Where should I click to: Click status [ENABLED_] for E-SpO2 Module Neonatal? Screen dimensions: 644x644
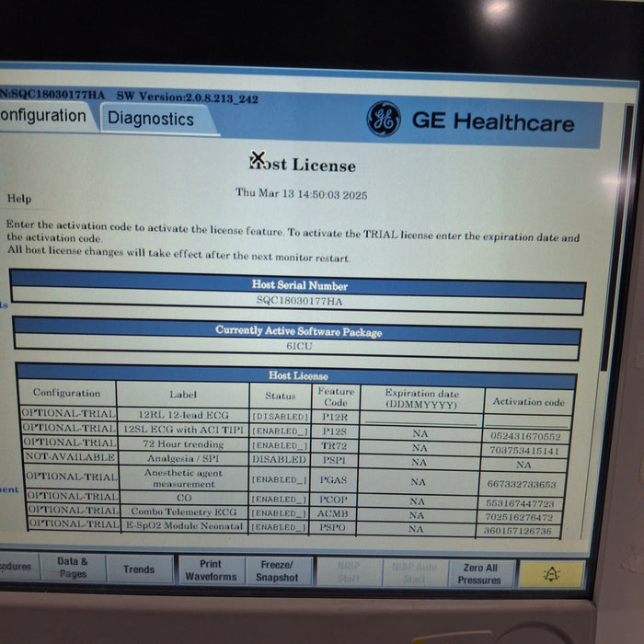279,527
